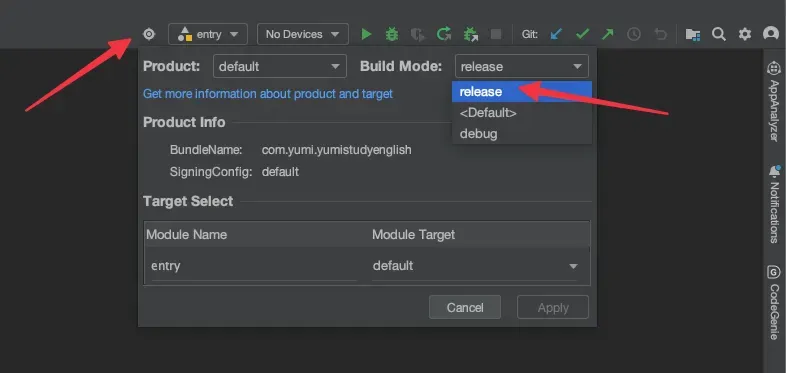Click the SigningConfig default value
The height and width of the screenshot is (373, 786).
[280, 172]
